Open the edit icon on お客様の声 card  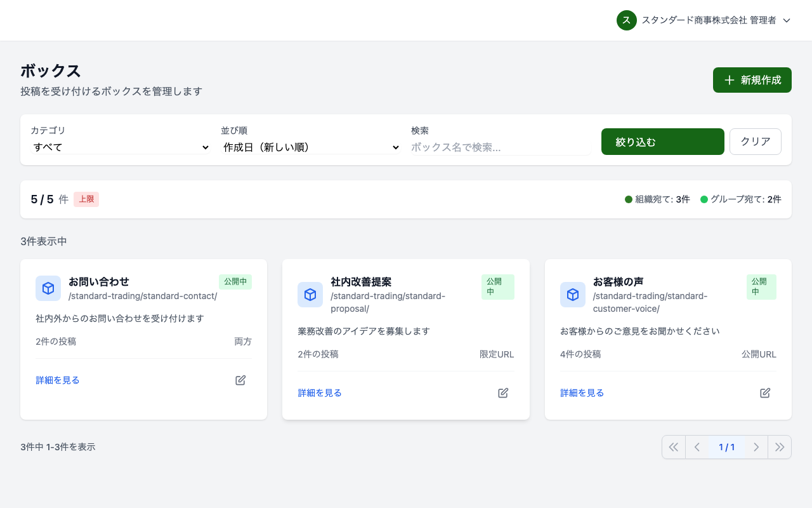click(x=765, y=392)
